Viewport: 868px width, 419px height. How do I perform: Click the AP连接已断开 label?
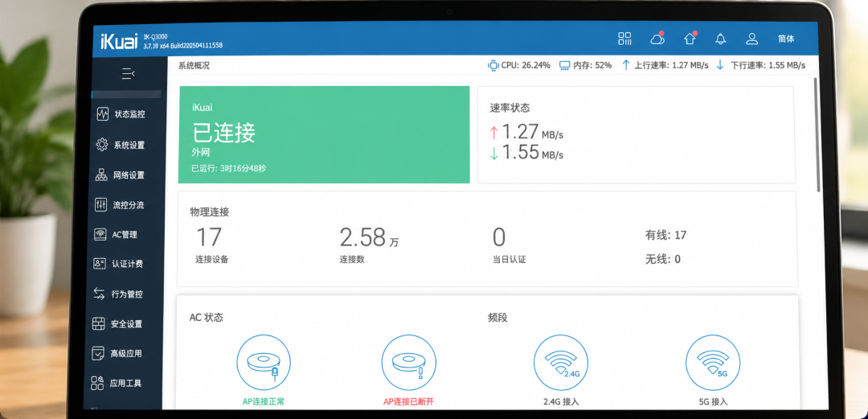coord(408,401)
